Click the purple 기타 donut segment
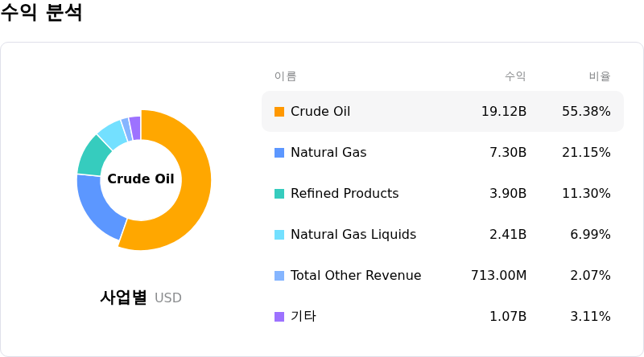The image size is (644, 357). tap(135, 128)
